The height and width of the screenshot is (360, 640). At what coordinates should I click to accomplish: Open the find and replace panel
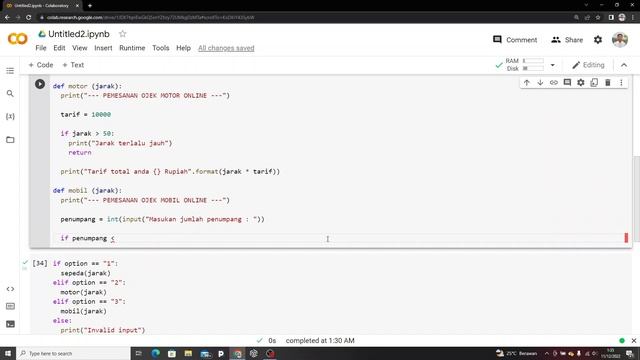pyautogui.click(x=10, y=93)
